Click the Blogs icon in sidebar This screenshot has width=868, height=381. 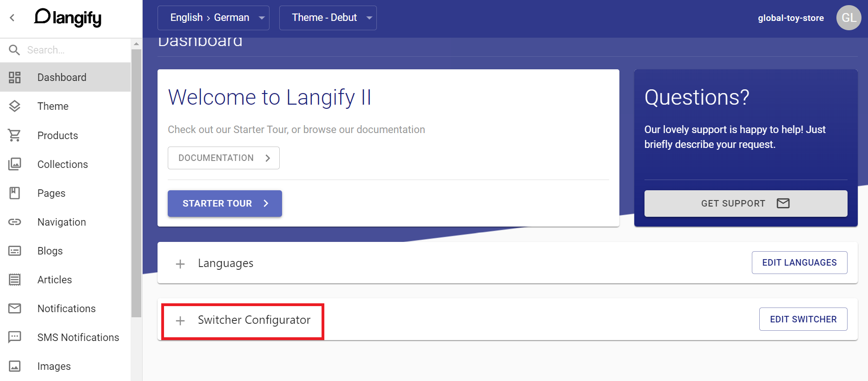click(x=14, y=251)
